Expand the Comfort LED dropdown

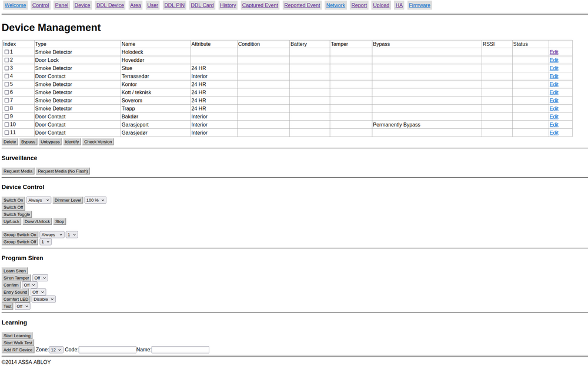[44, 299]
